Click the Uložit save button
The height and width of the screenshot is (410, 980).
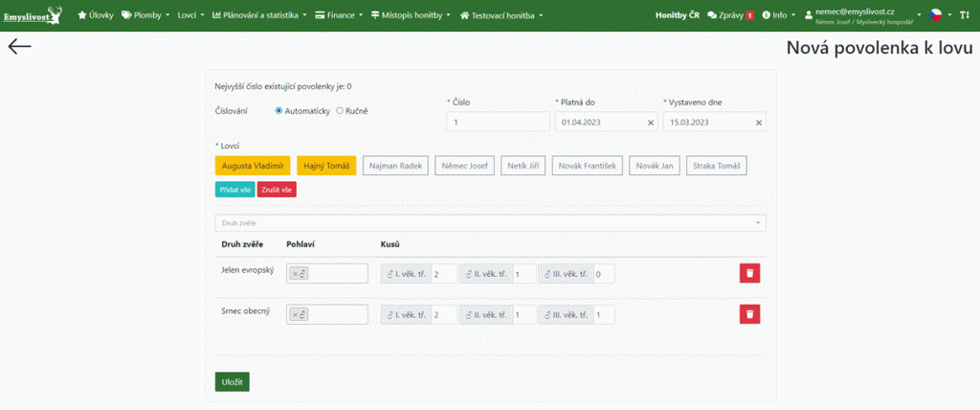coord(232,381)
